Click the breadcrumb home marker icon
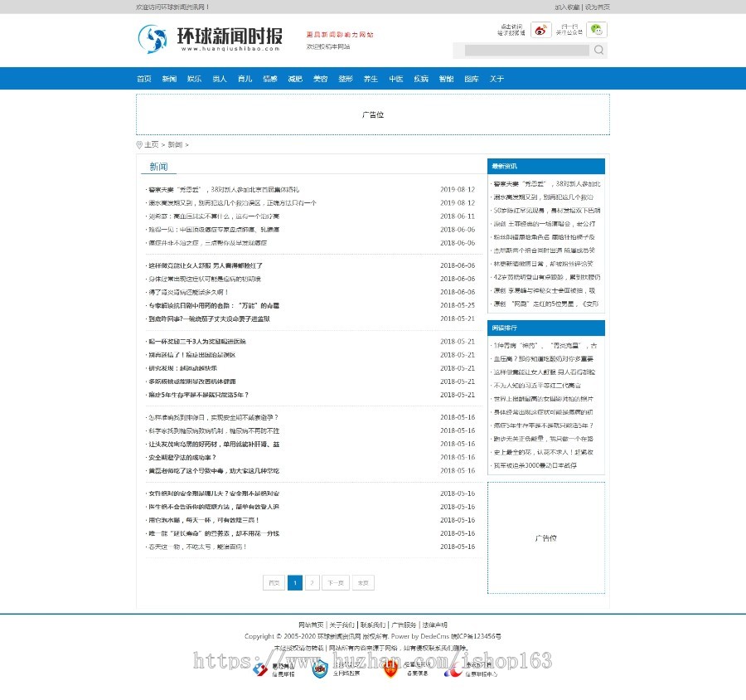The image size is (746, 700). click(139, 144)
